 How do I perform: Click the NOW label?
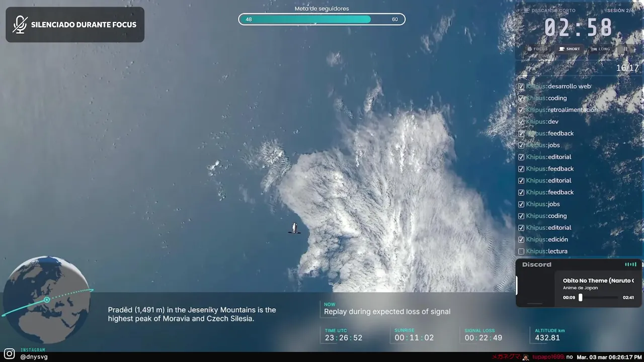pyautogui.click(x=330, y=304)
